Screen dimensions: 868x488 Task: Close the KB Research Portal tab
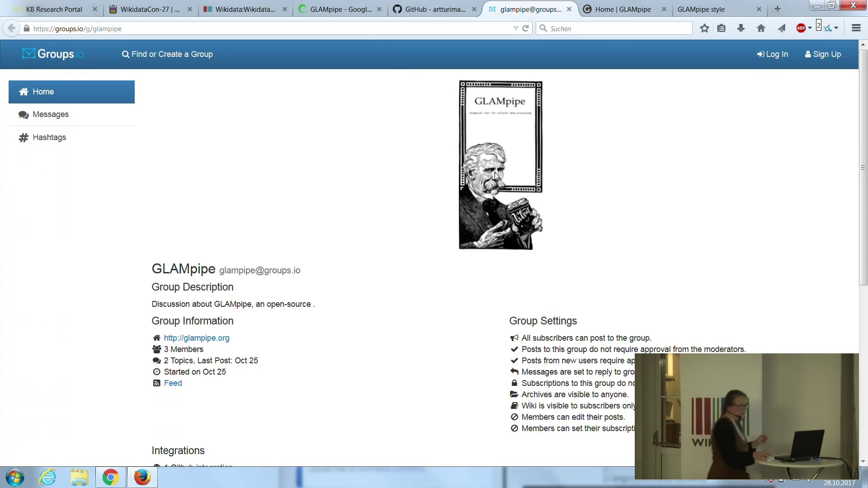(x=95, y=9)
